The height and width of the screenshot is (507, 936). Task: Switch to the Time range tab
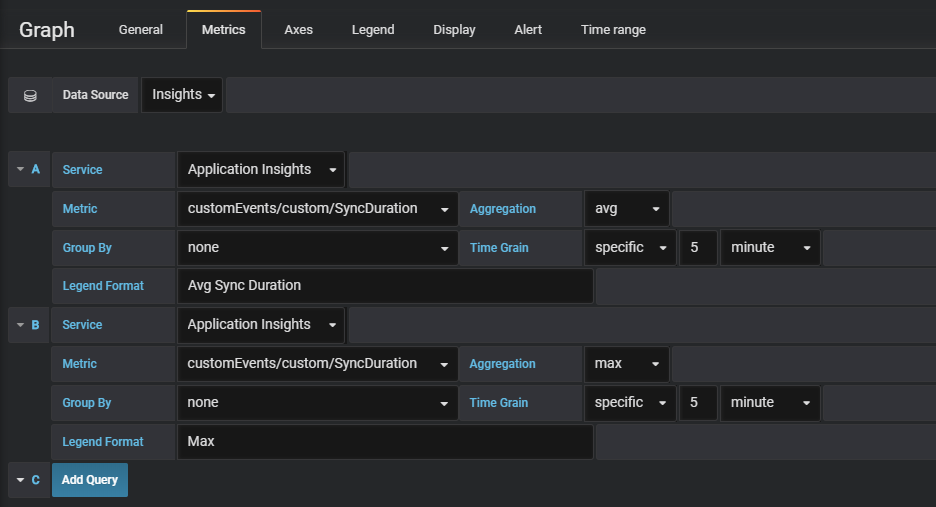[613, 29]
